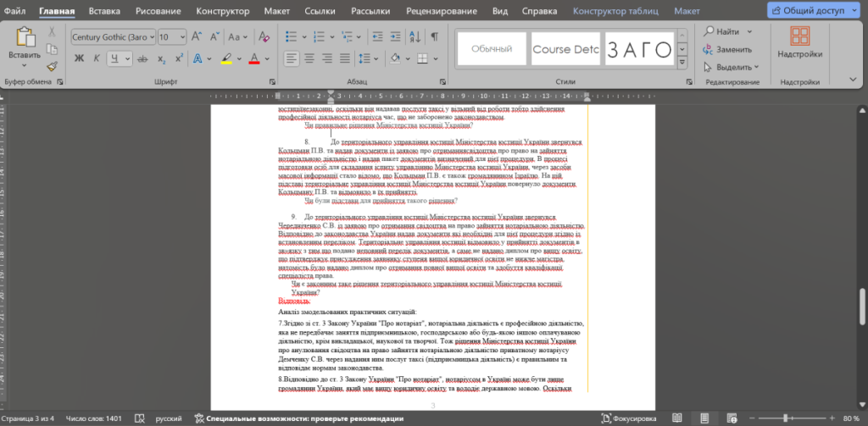
Task: Clear all formatting with the eraser icon
Action: (264, 37)
